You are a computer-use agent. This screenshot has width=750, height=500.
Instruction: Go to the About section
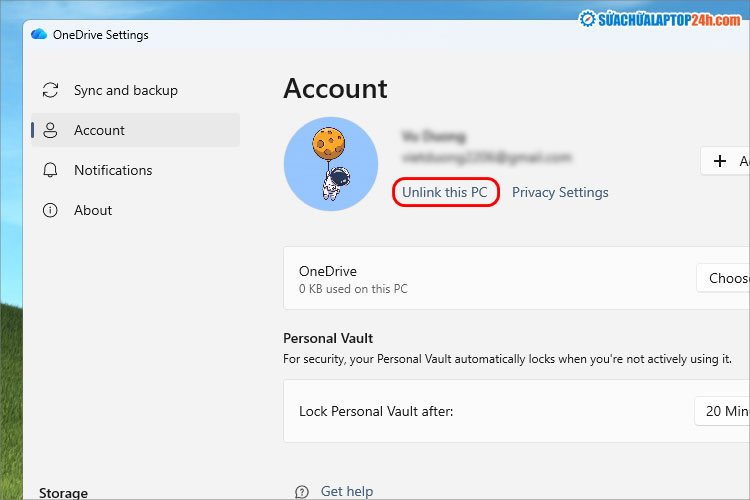(93, 211)
